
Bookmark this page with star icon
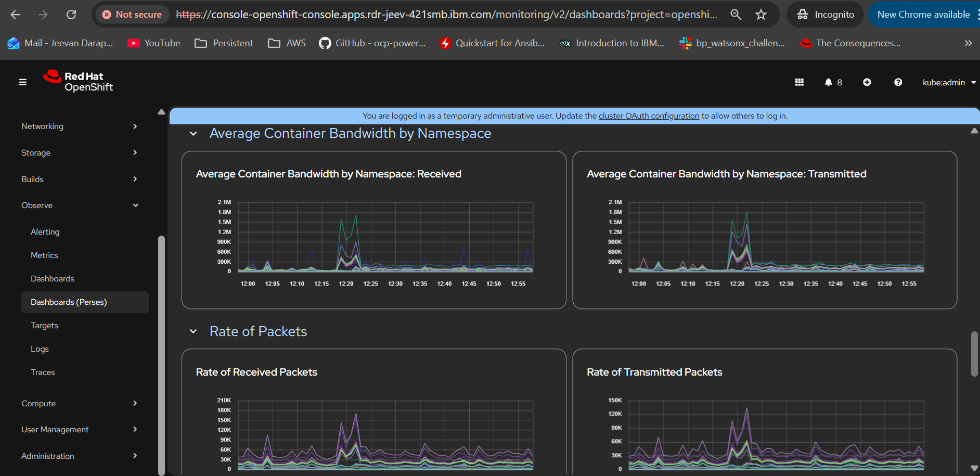(x=761, y=15)
